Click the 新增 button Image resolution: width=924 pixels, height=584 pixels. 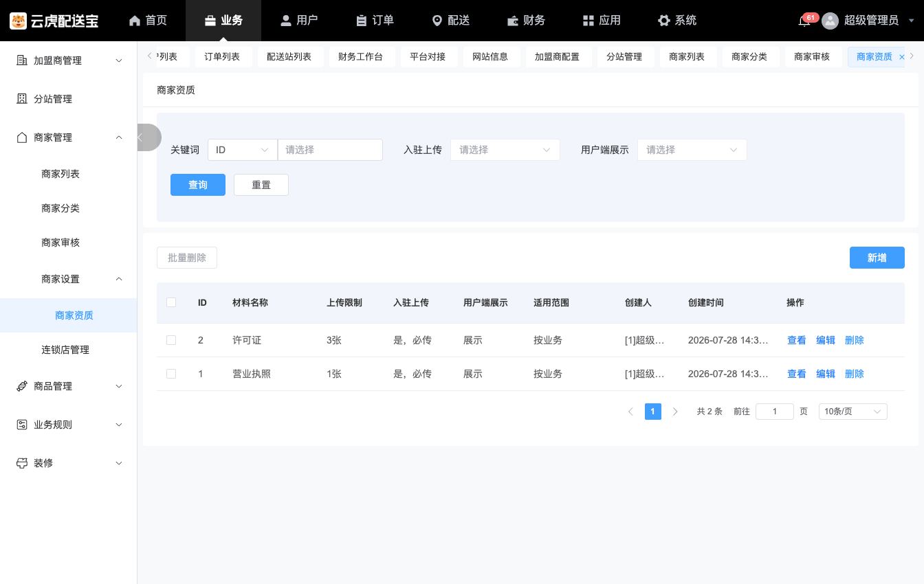click(x=877, y=258)
